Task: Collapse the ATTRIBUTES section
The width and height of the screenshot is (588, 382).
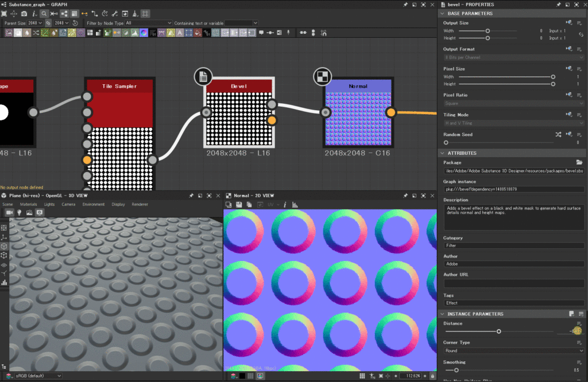Action: (443, 153)
